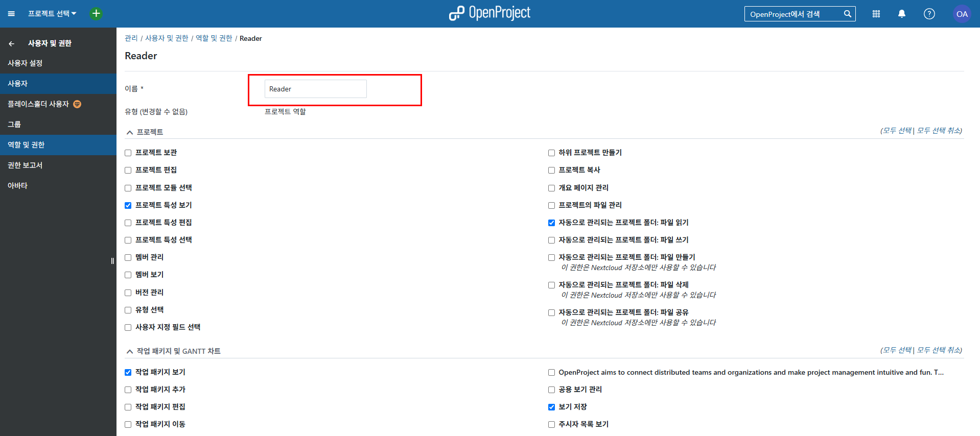980x436 pixels.
Task: Check the 하위 프로젝트 만들기 checkbox
Action: coord(551,153)
